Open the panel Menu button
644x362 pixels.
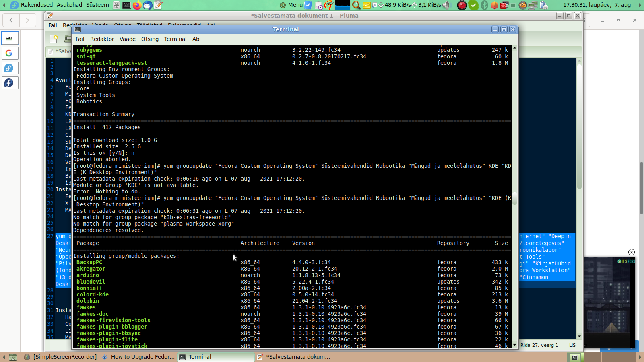[x=291, y=5]
